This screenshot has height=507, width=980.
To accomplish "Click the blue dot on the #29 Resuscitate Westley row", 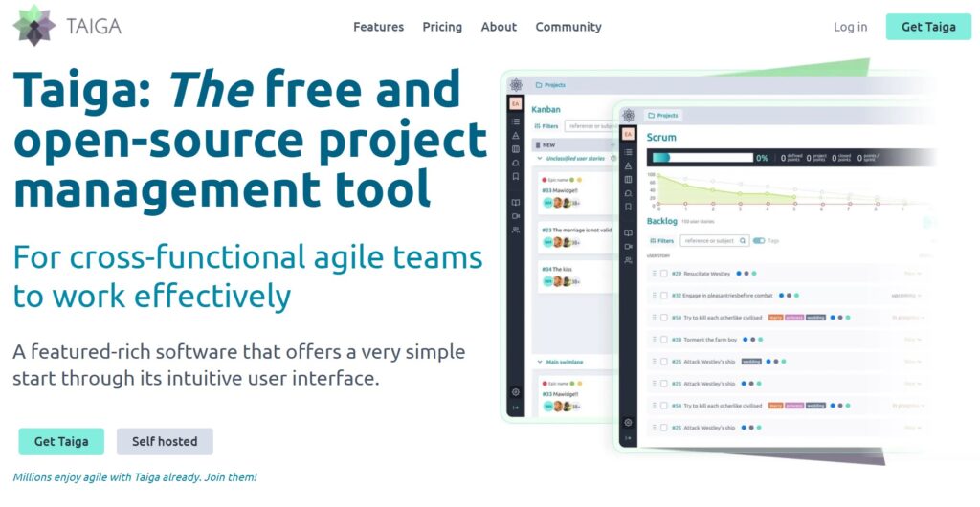I will [739, 274].
